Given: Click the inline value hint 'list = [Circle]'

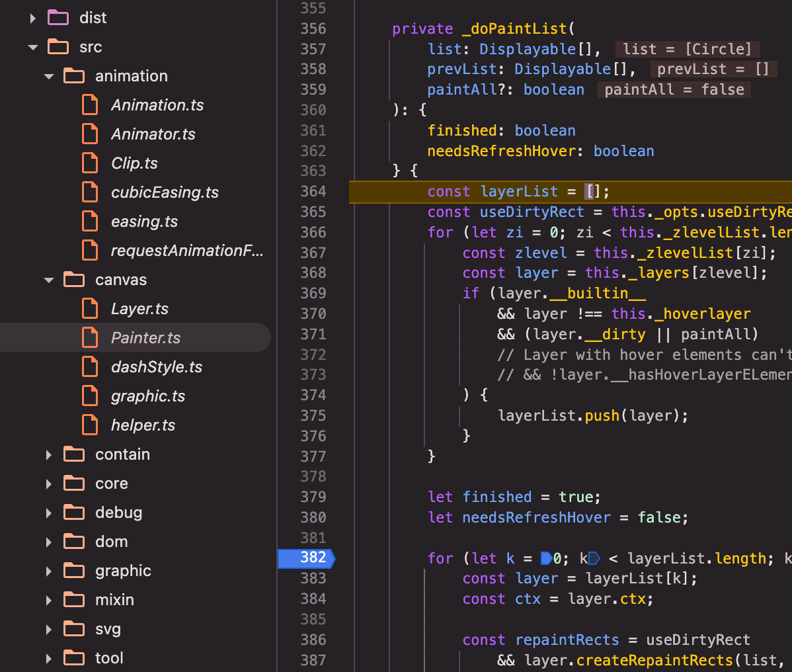Looking at the screenshot, I should tap(688, 50).
